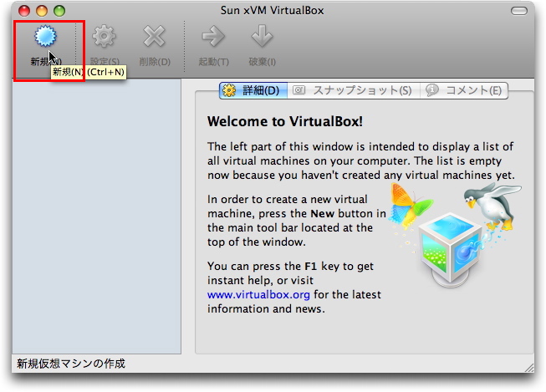Open the スナップショット(S) snapshots tab
Screen dimensions: 546x392
coord(354,90)
